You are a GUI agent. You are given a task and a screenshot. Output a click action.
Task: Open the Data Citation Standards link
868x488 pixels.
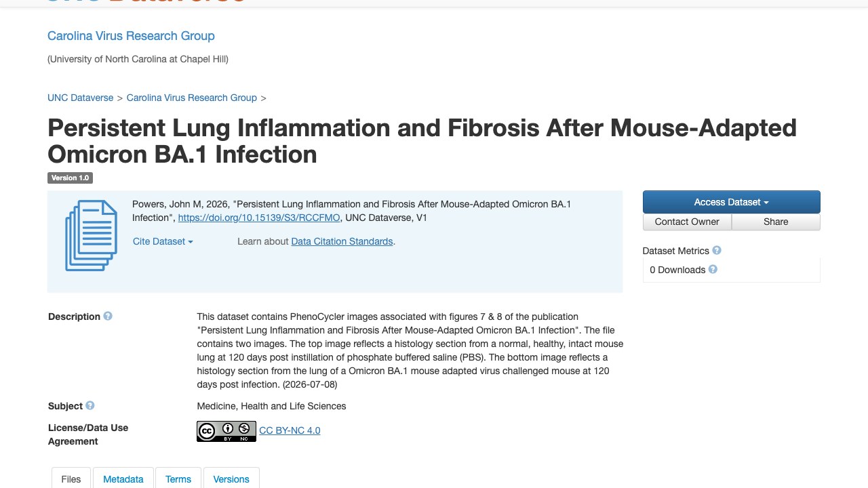[x=342, y=241]
